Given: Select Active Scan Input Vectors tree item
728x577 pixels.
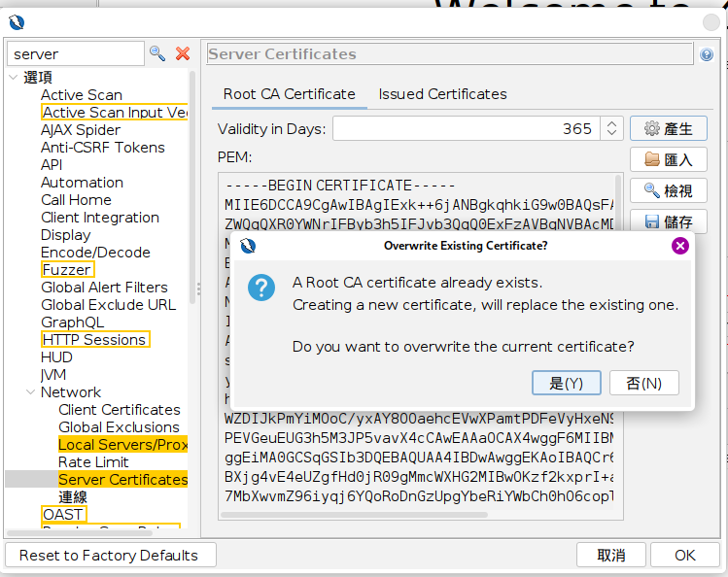Looking at the screenshot, I should point(115,113).
